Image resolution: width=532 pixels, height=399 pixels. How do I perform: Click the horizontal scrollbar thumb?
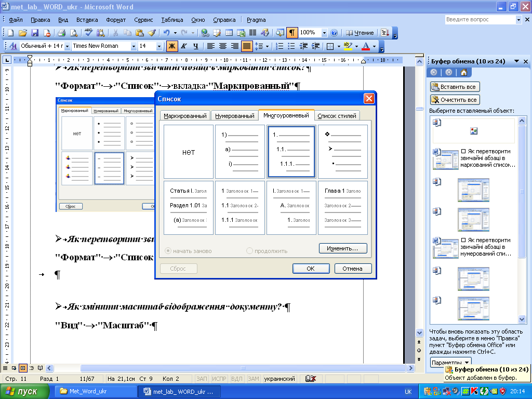click(243, 368)
